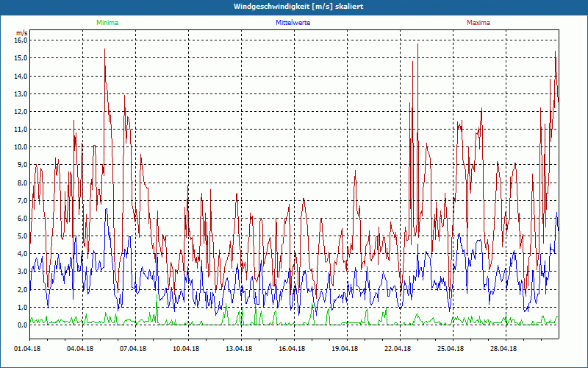This screenshot has width=588, height=368.
Task: Click the y-axis value 14,0
Action: click(x=21, y=76)
